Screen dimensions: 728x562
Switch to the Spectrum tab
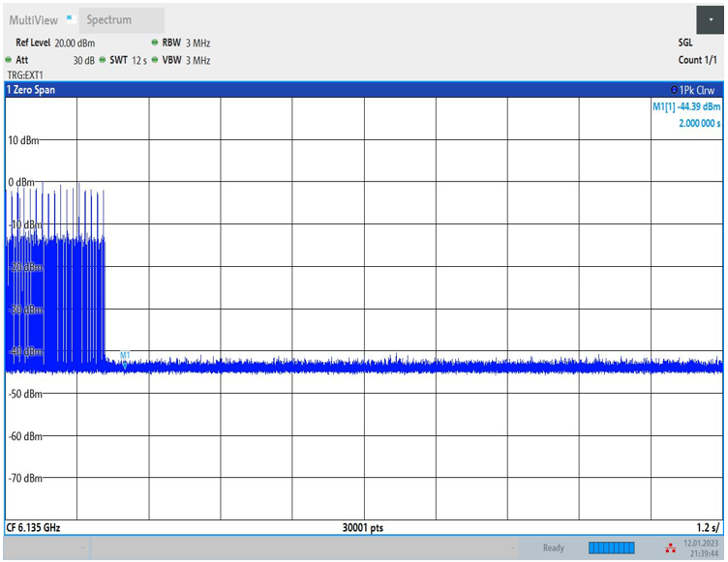[x=108, y=20]
